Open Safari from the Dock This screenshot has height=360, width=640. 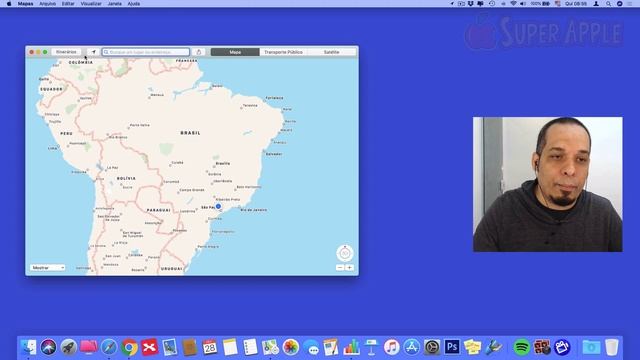click(x=109, y=347)
